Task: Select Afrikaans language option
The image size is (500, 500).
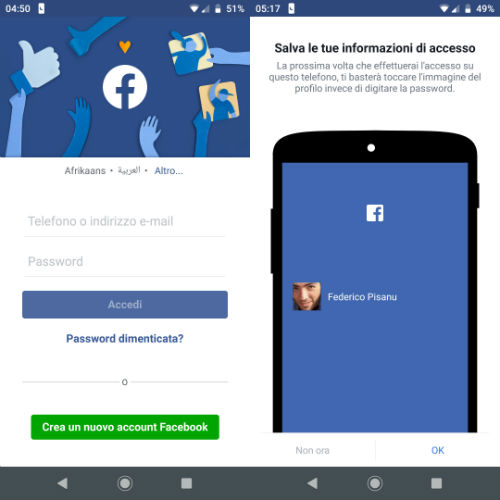Action: point(85,171)
